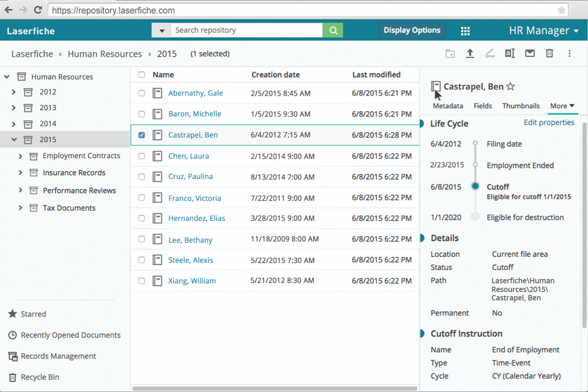This screenshot has width=588, height=392.
Task: Check the Xiang, William checkbox
Action: tap(141, 281)
